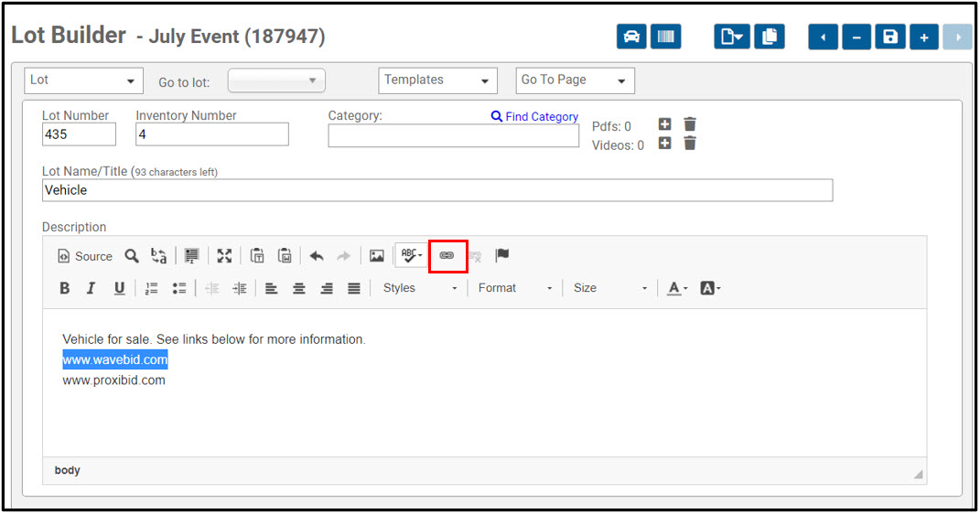Toggle italic formatting
The width and height of the screenshot is (980, 514).
point(92,288)
